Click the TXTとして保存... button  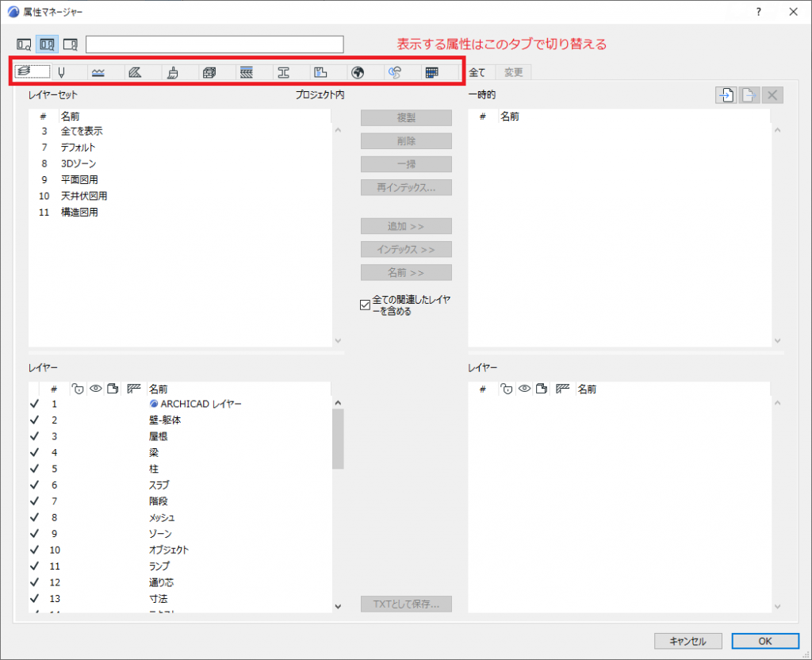pos(406,604)
